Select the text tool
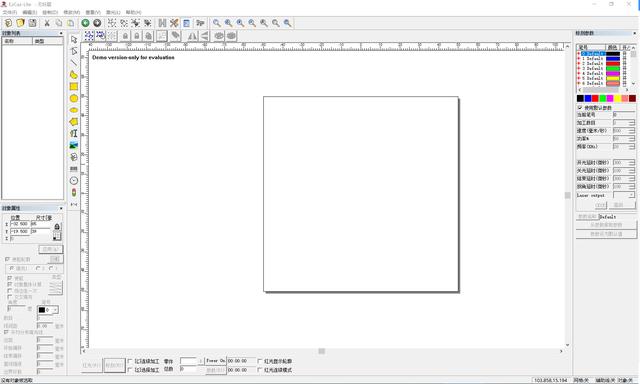Image resolution: width=640 pixels, height=384 pixels. pos(74,133)
